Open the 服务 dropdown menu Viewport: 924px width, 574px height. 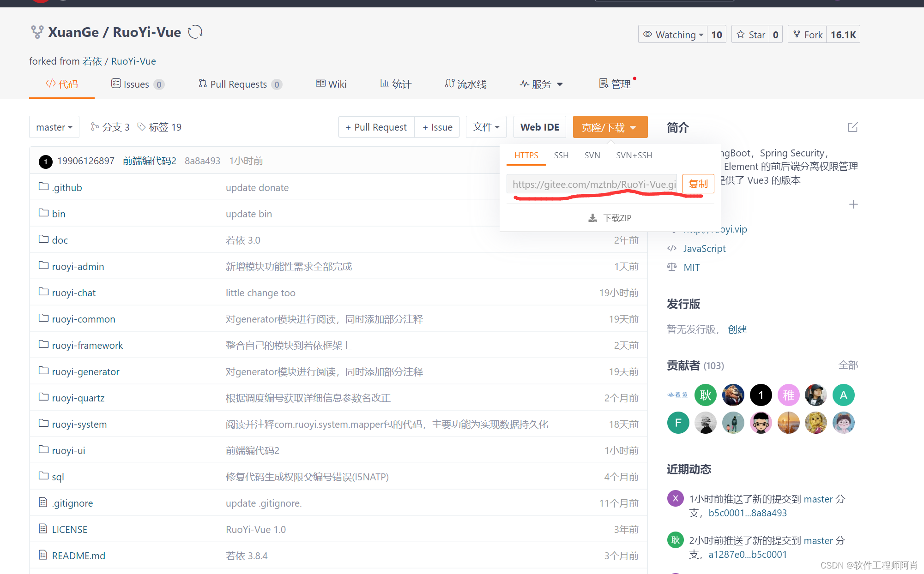click(x=541, y=84)
